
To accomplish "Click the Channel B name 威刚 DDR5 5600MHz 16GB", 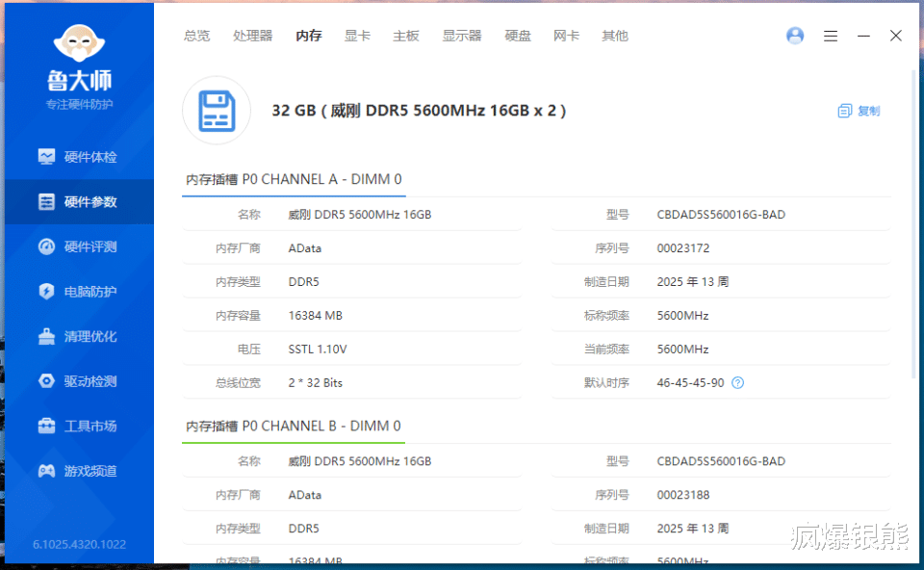I will click(x=359, y=461).
